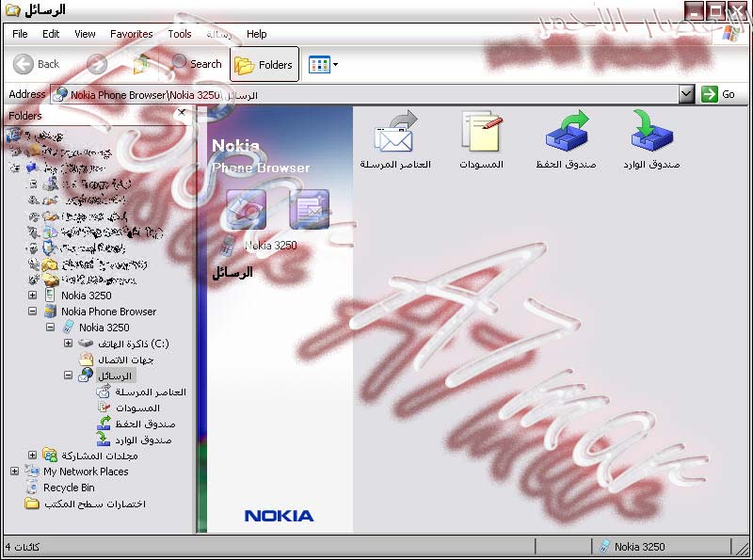This screenshot has height=560, width=753.
Task: Click the Nokia 3250 label in side panel
Action: (270, 246)
